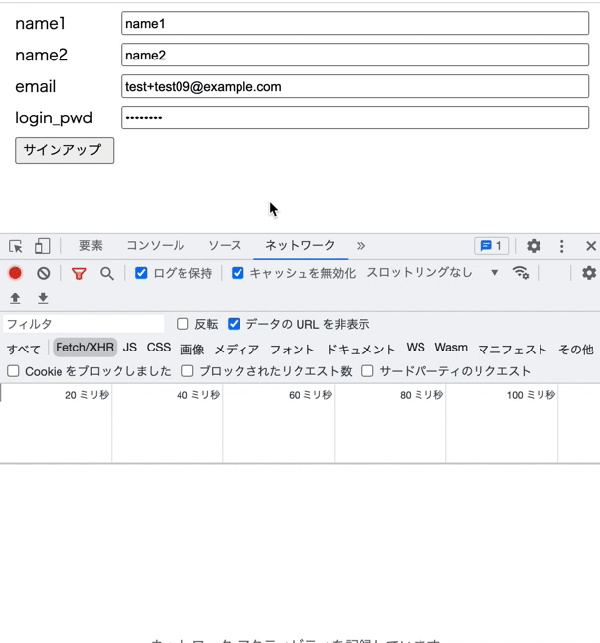This screenshot has height=643, width=600.
Task: Switch to the ソース tab
Action: click(x=225, y=246)
